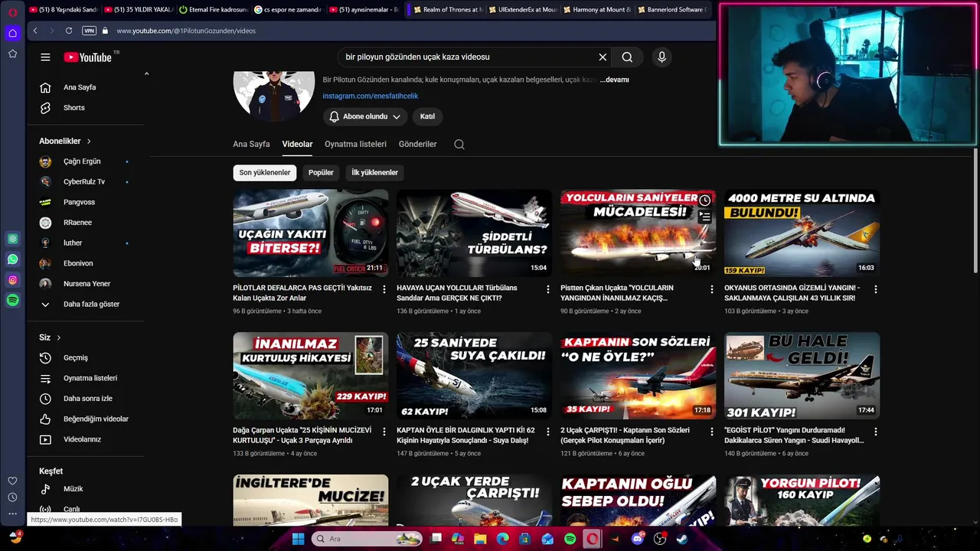Click the magnifier search button
The height and width of the screenshot is (551, 980).
[x=627, y=57]
